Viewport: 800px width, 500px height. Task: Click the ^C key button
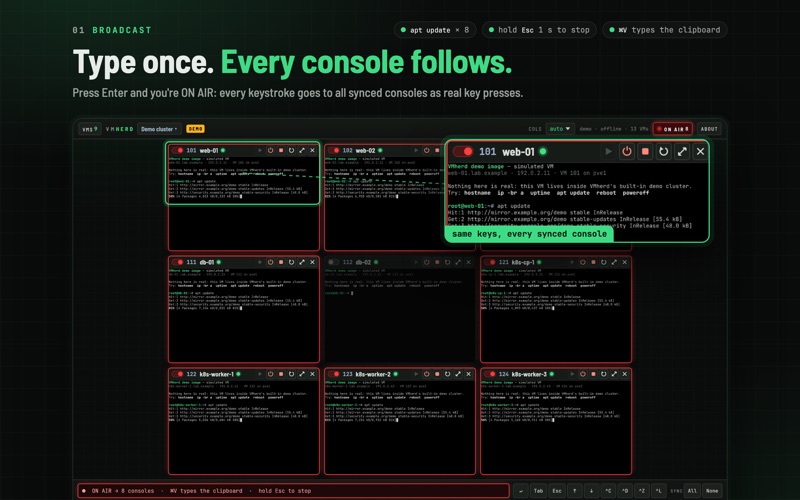tap(608, 491)
